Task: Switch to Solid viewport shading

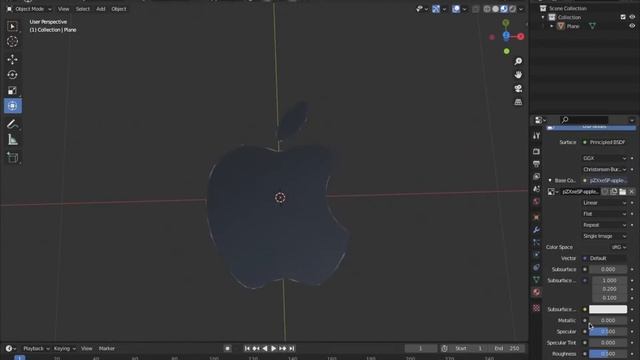Action: [x=496, y=9]
